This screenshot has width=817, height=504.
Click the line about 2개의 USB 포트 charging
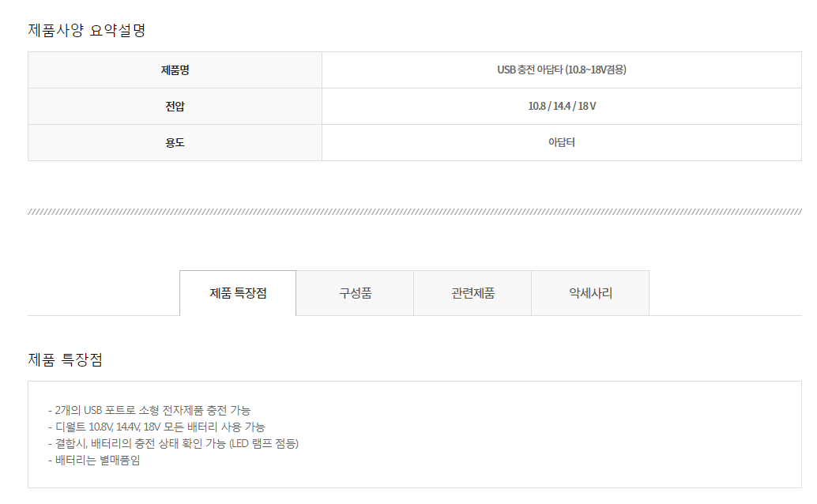pyautogui.click(x=149, y=410)
